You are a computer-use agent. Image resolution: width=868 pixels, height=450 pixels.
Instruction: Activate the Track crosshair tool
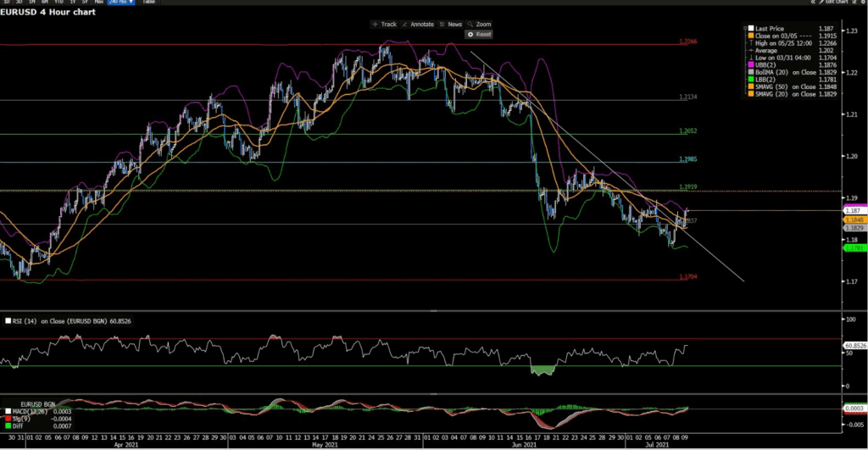(x=384, y=25)
